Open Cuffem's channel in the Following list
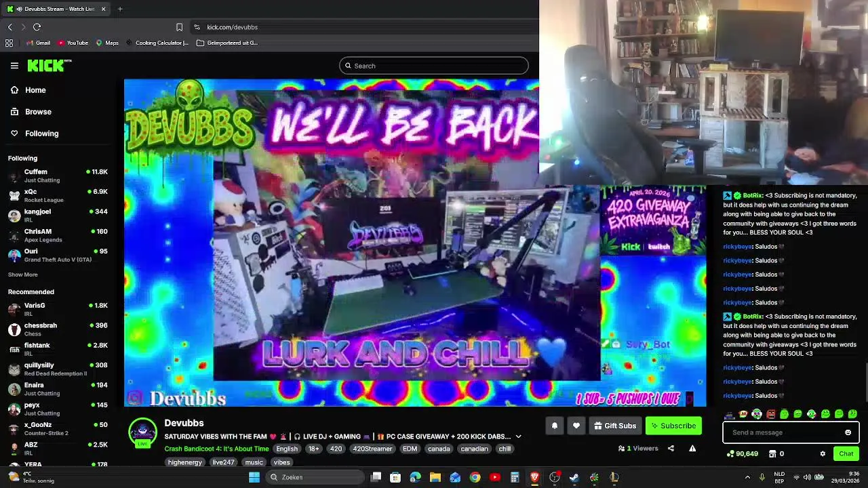The width and height of the screenshot is (868, 488). (x=58, y=176)
